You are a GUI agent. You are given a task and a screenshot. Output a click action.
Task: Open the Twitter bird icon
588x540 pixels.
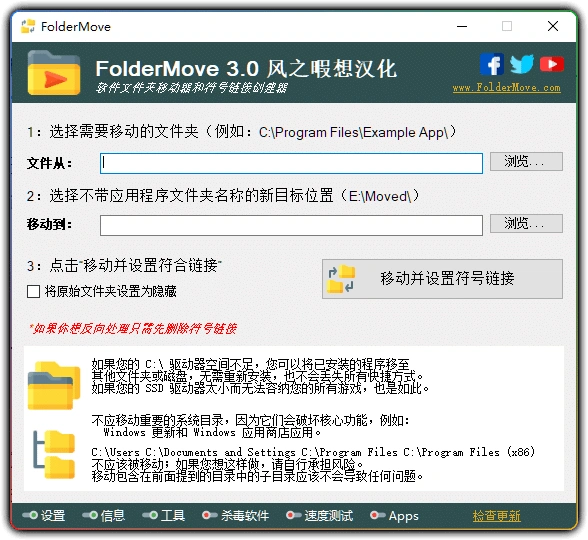[522, 64]
